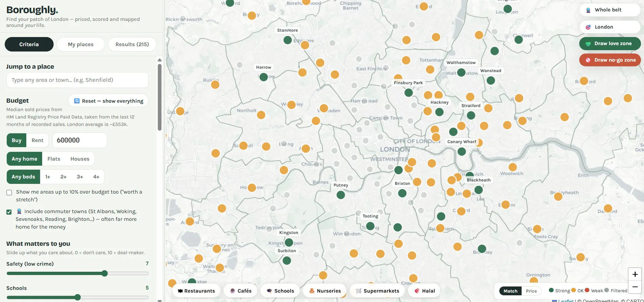Click the Tooting green map marker
644x302 pixels.
click(370, 226)
